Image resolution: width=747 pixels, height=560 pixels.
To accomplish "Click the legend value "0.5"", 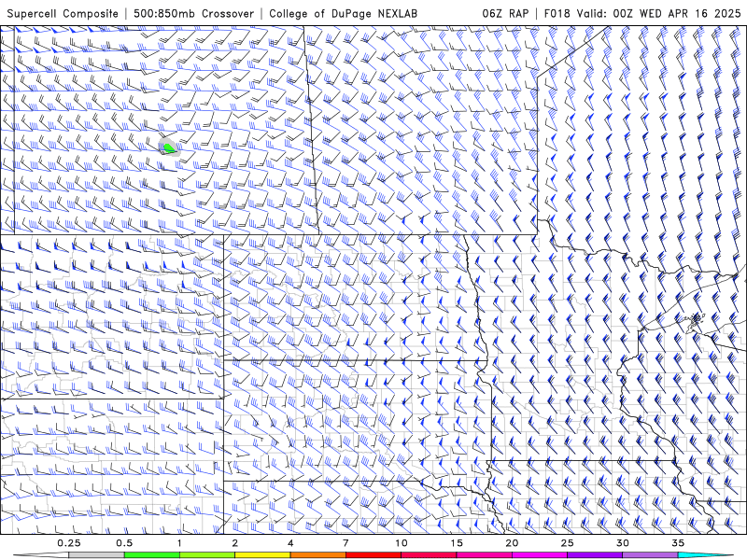I will click(124, 543).
